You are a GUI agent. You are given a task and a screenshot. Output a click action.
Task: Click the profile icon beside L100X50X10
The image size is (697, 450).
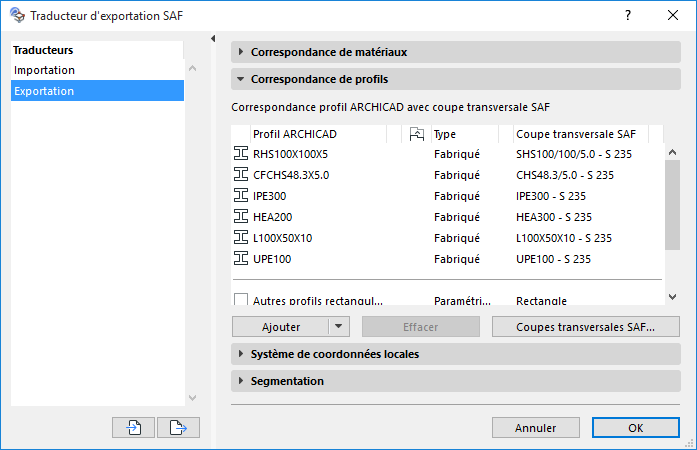click(x=241, y=237)
